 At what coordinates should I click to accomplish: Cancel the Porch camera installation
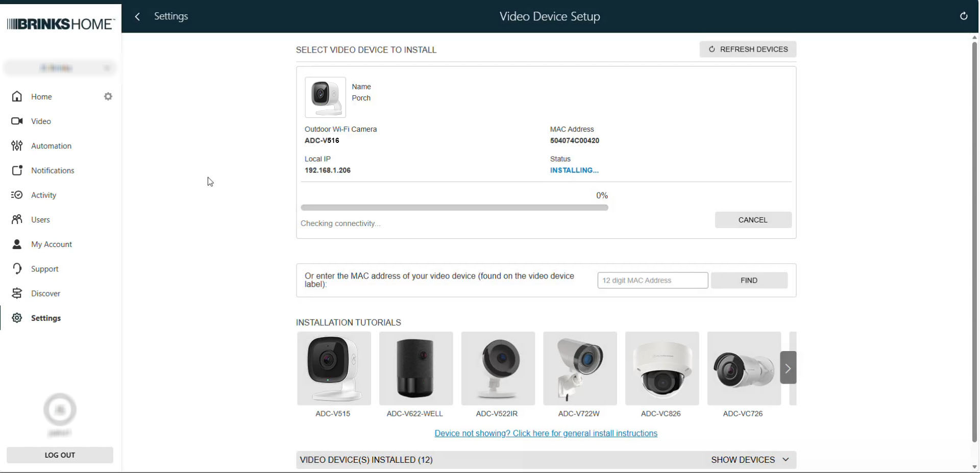(753, 220)
